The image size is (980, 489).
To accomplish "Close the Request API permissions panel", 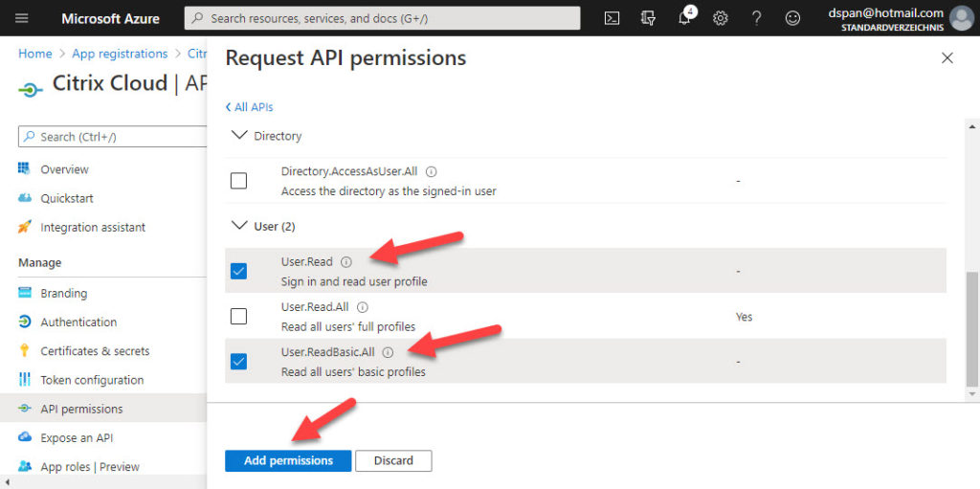I will coord(947,58).
